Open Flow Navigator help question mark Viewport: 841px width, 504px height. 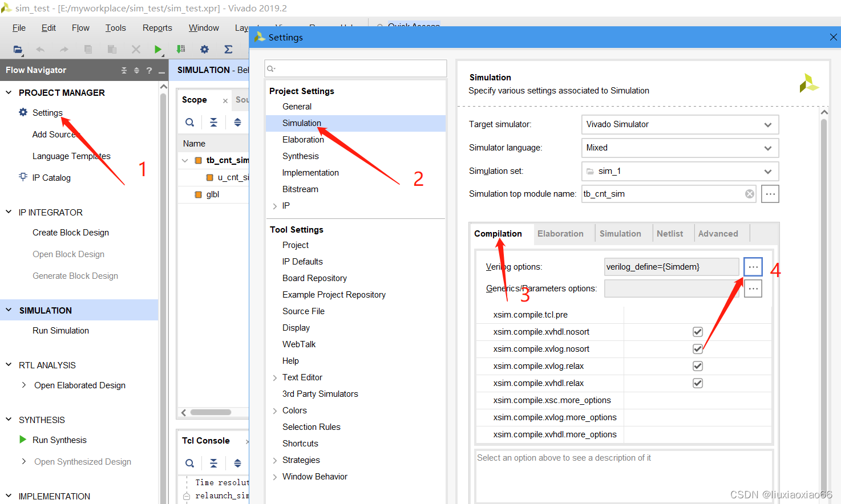click(x=149, y=70)
